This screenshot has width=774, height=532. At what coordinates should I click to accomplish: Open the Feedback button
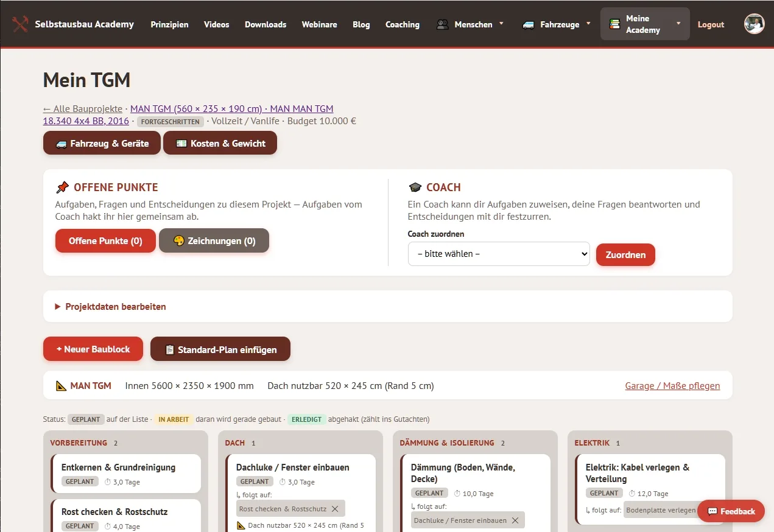point(731,511)
